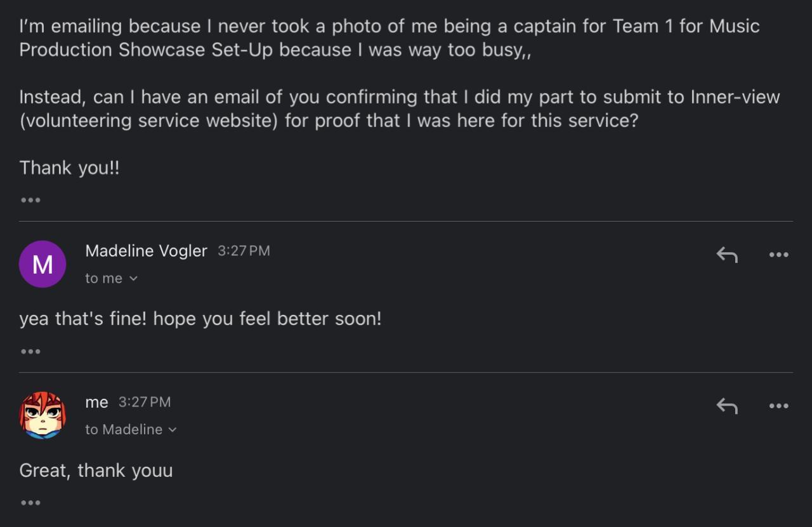
Task: Click reply arrow on my 3:27 PM message
Action: 727,406
